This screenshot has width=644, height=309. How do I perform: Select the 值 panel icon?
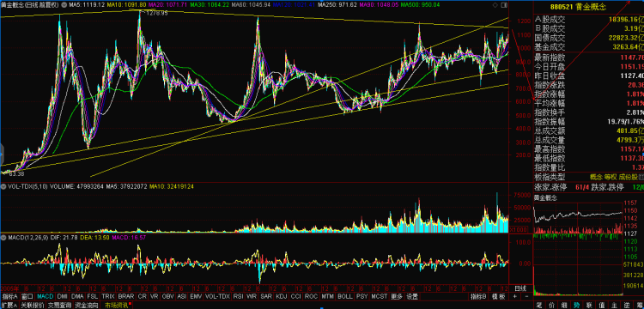(x=602, y=305)
